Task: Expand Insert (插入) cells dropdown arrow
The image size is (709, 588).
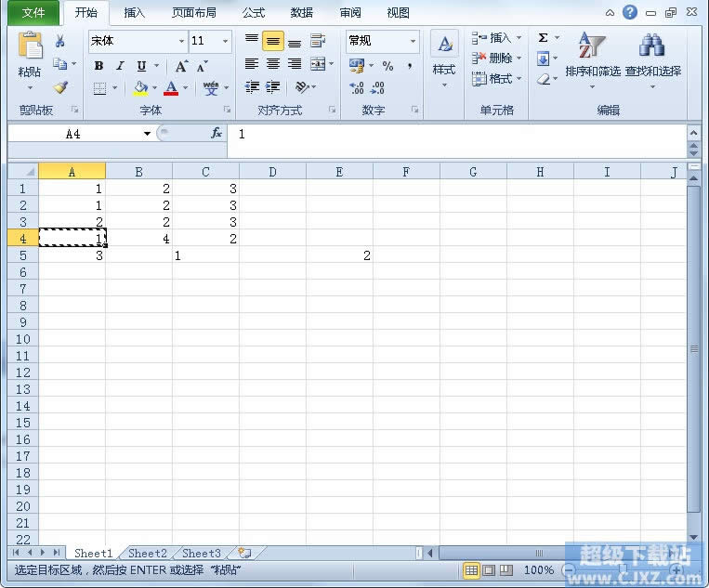Action: click(x=519, y=37)
